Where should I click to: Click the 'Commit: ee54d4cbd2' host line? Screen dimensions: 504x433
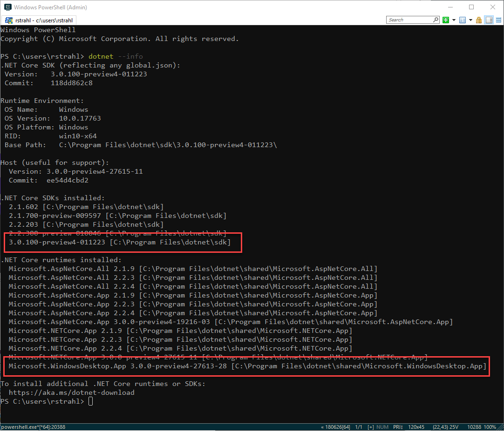point(48,180)
